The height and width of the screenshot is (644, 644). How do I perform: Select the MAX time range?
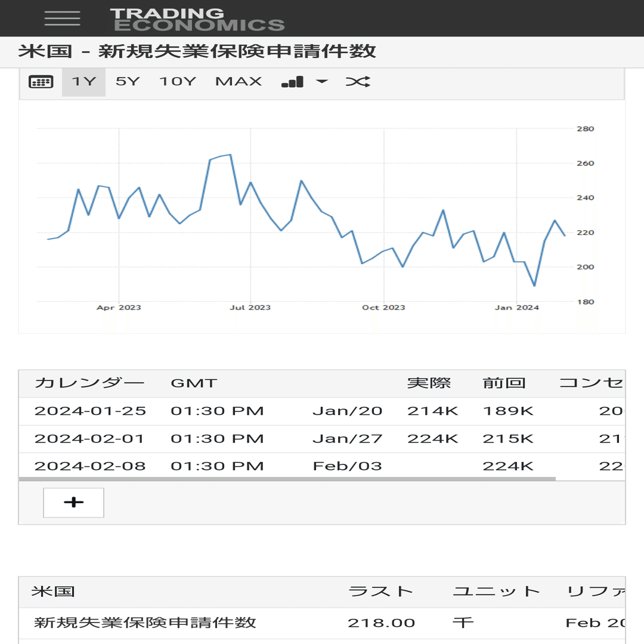[x=239, y=81]
